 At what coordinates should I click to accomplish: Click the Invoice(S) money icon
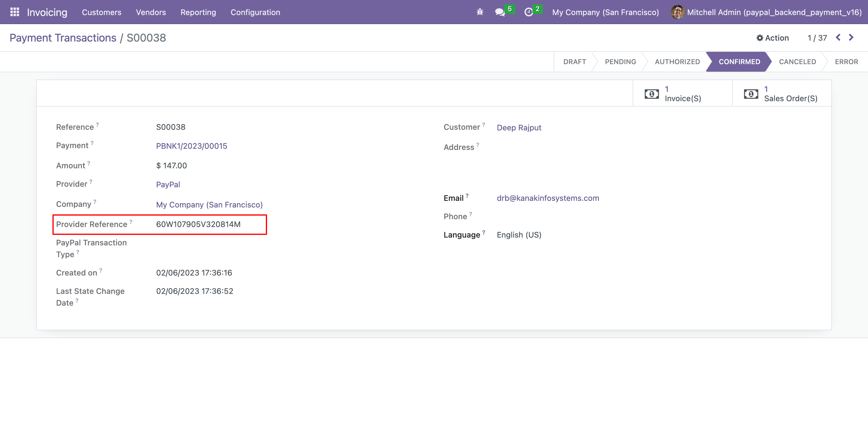click(651, 94)
